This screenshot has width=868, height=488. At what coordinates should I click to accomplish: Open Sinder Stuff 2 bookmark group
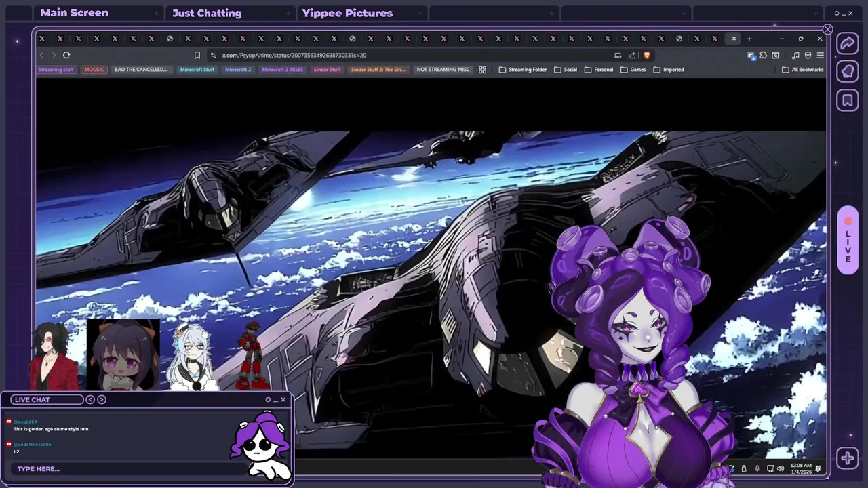point(378,69)
